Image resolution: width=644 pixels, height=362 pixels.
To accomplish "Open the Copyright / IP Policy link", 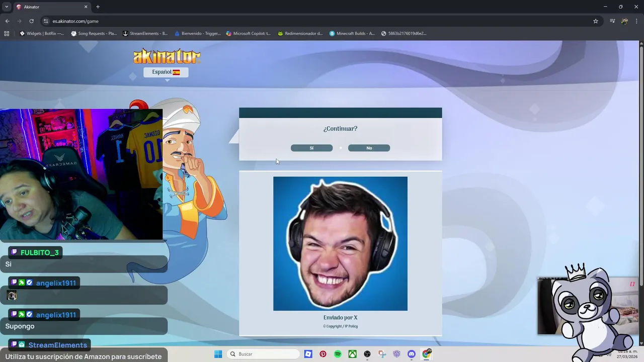I will tap(341, 326).
